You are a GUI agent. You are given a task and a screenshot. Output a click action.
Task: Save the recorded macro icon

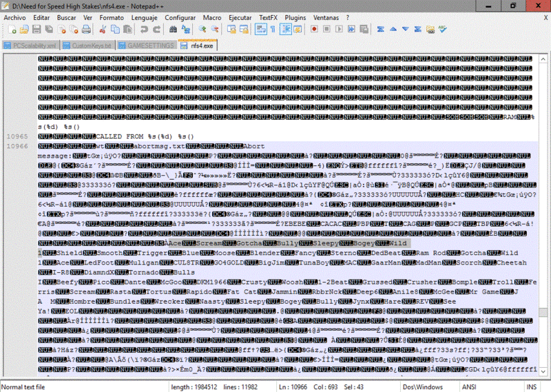[x=364, y=30]
